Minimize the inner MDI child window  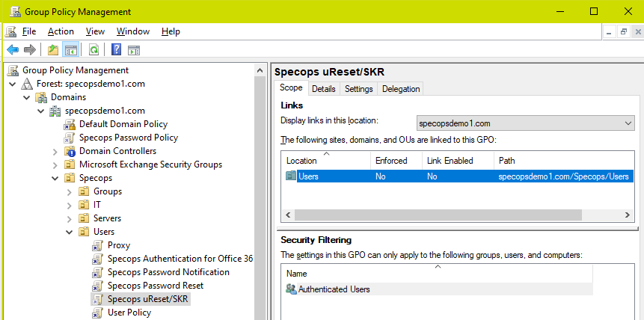609,32
